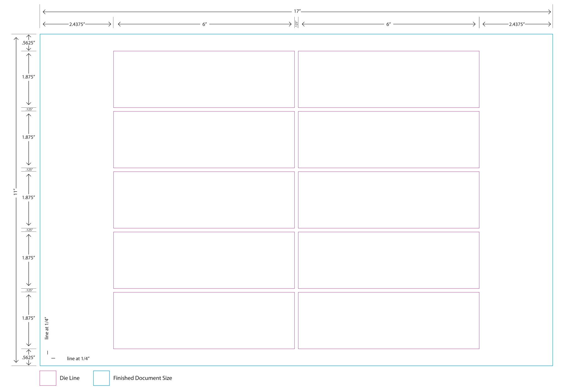The width and height of the screenshot is (573, 392).
Task: Click inside the middle row left die rectangle
Action: tap(204, 200)
